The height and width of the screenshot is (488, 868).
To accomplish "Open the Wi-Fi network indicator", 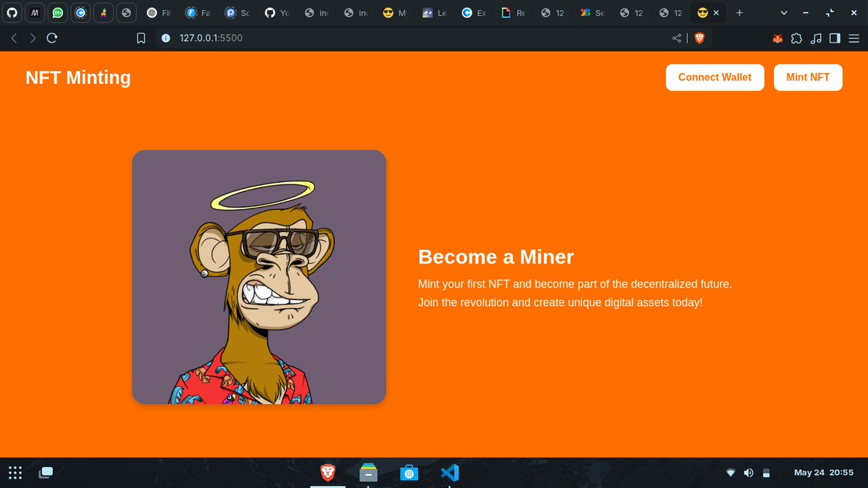I will click(x=731, y=473).
